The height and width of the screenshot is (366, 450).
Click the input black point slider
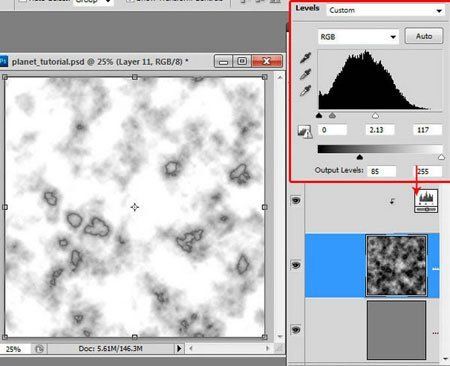click(319, 116)
